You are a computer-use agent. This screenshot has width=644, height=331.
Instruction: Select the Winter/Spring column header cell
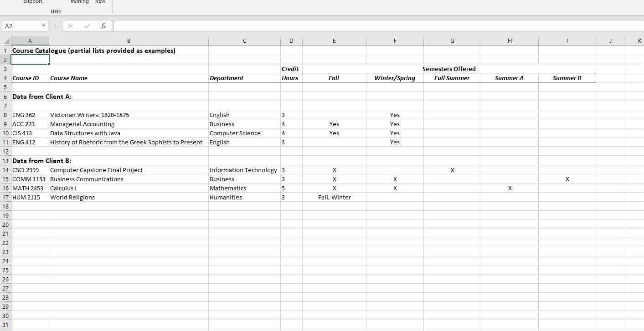pyautogui.click(x=395, y=78)
